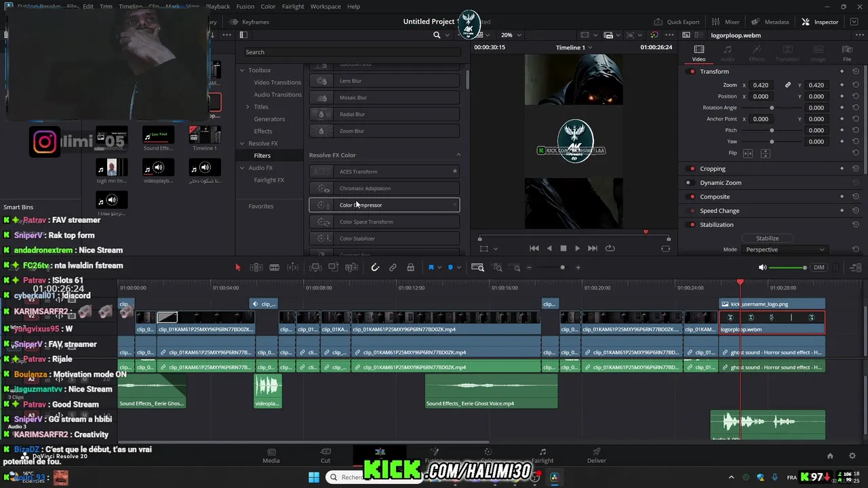The image size is (868, 488).
Task: Play the timeline in the viewer
Action: (577, 249)
